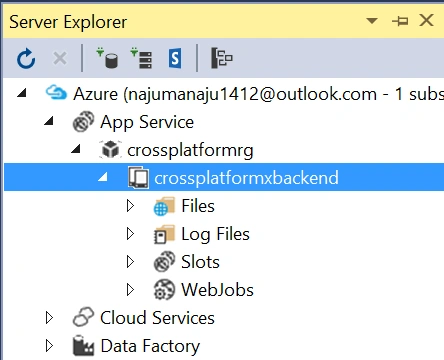This screenshot has width=444, height=360.
Task: Select the Azure najumanaju1412@outlook.com row
Action: coord(223,94)
